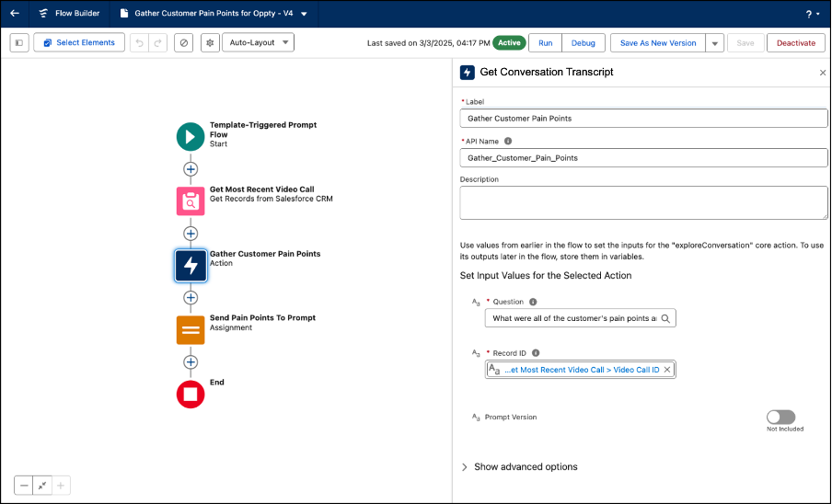This screenshot has width=832, height=504.
Task: Open dropdown next to Save As New Version
Action: [715, 43]
